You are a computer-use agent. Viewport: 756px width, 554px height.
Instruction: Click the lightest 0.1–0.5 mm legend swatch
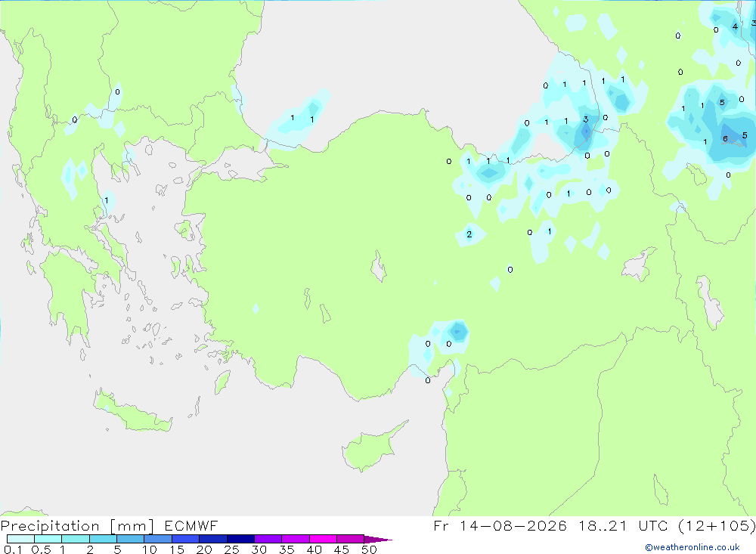[x=20, y=539]
